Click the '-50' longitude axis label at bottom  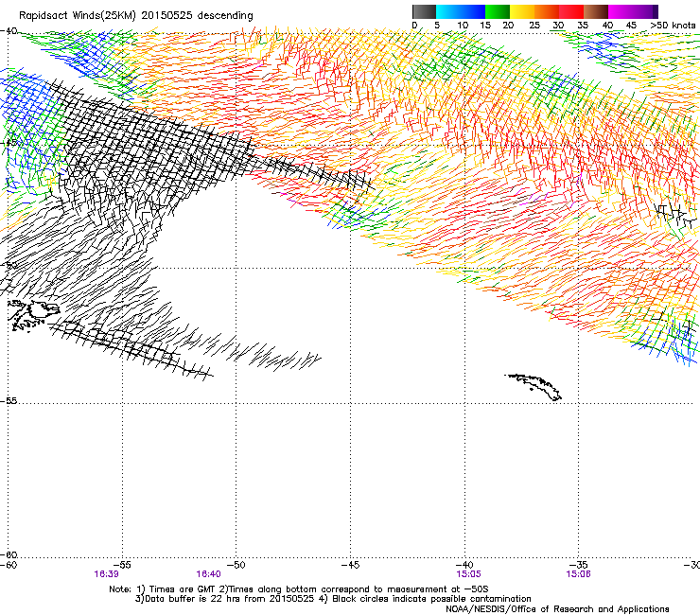(236, 565)
